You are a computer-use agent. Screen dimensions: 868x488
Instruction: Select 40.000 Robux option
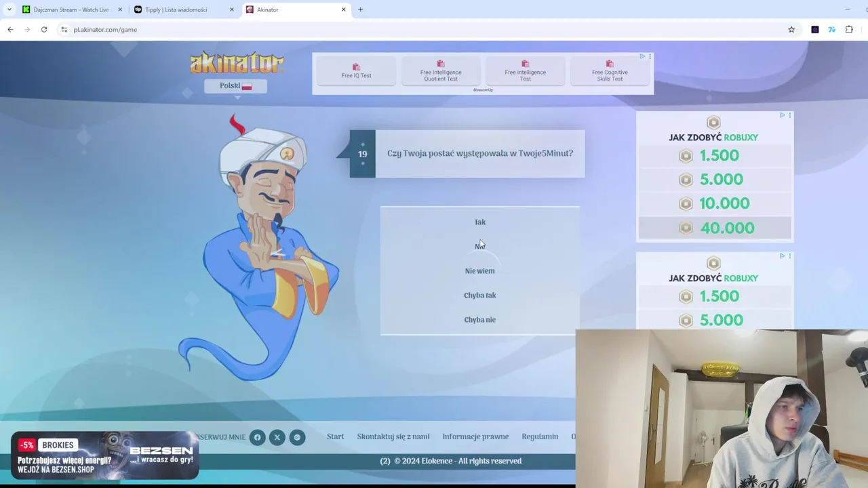[715, 228]
